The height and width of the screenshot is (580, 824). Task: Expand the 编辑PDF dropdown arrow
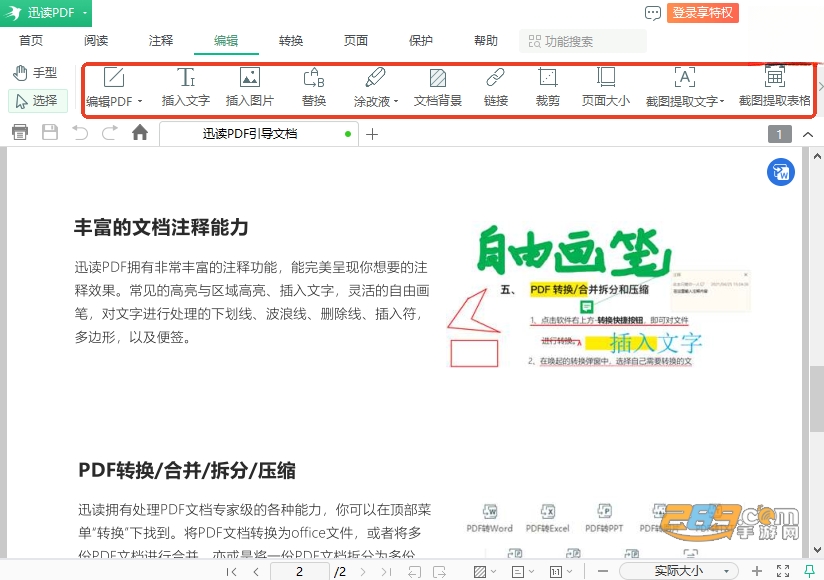point(140,101)
